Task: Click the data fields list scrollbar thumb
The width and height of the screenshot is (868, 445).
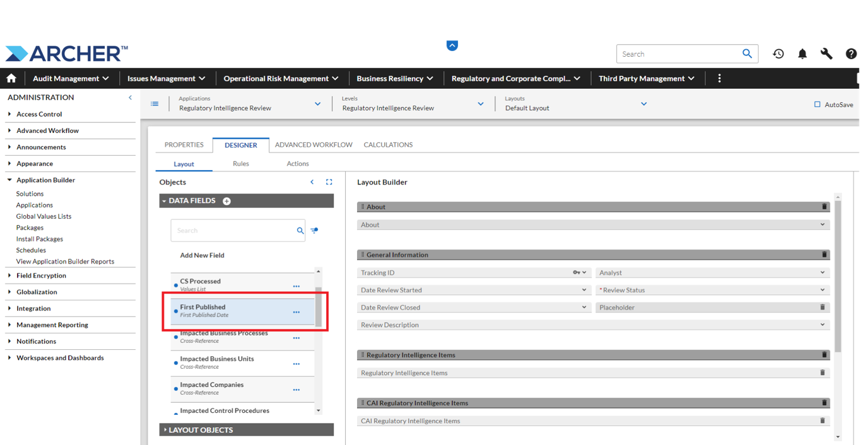Action: click(319, 307)
